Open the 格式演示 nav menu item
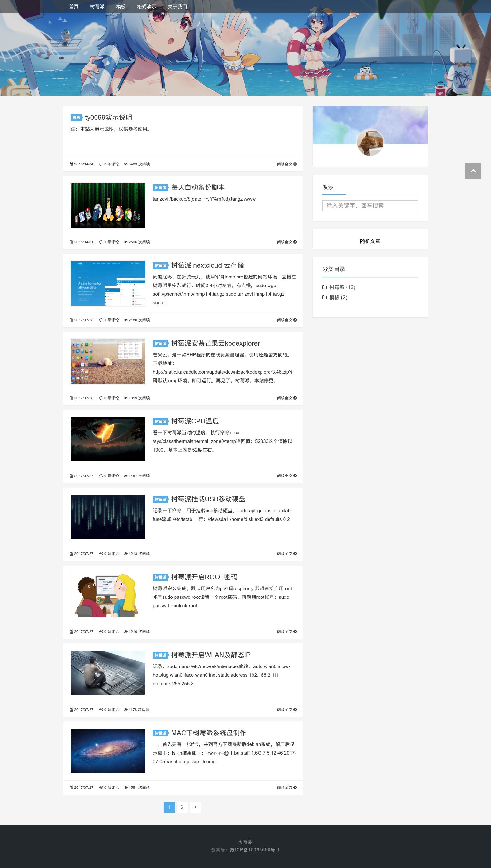 tap(146, 7)
